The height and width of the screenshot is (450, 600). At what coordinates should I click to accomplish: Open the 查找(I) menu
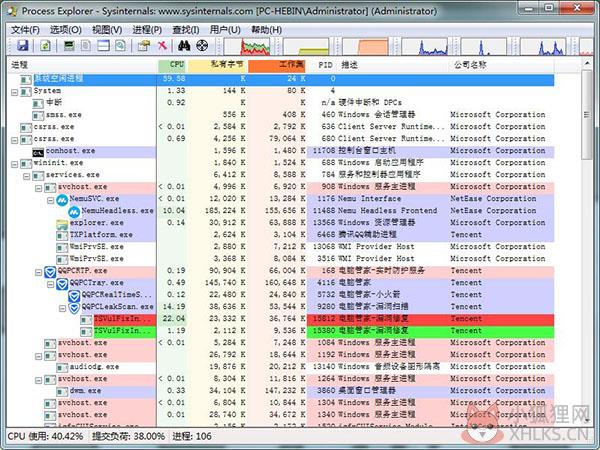(x=186, y=30)
